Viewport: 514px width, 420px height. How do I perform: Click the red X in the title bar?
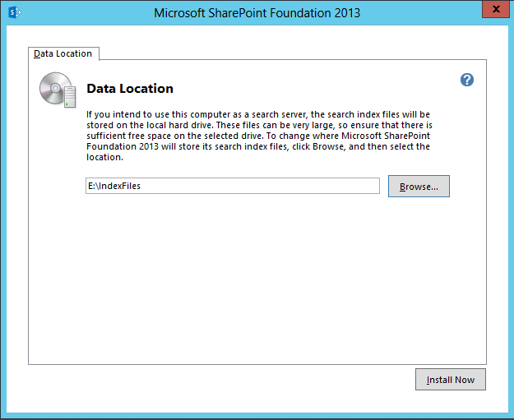[x=495, y=9]
